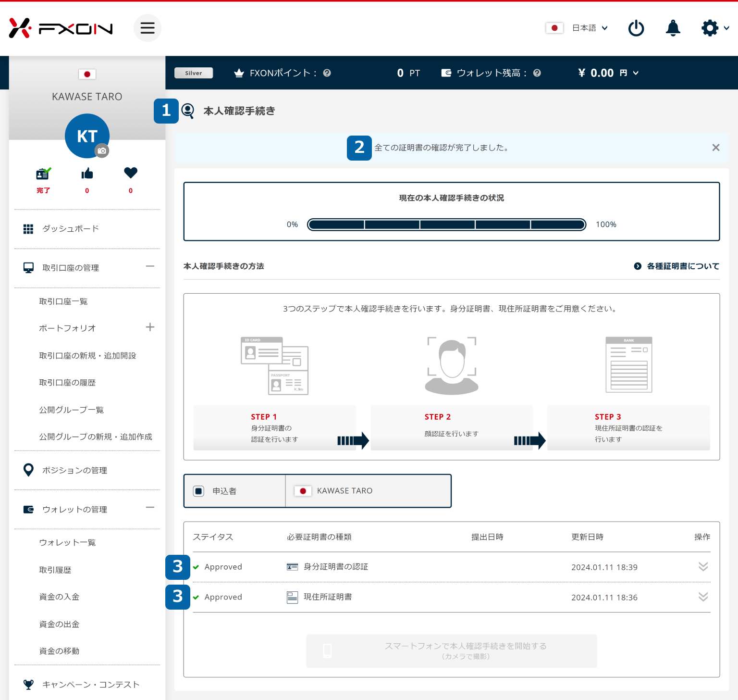Click the 2024.01.11 18:36 update time
The width and height of the screenshot is (738, 700).
[604, 598]
